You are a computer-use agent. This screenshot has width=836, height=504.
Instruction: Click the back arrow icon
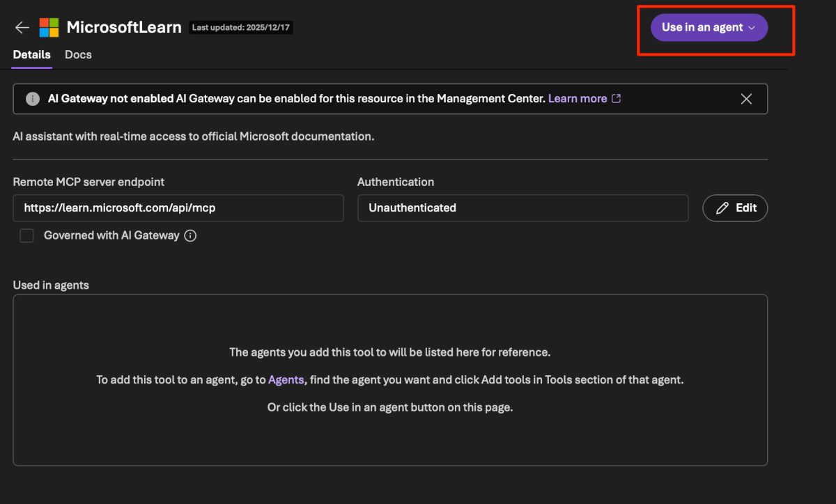coord(22,27)
